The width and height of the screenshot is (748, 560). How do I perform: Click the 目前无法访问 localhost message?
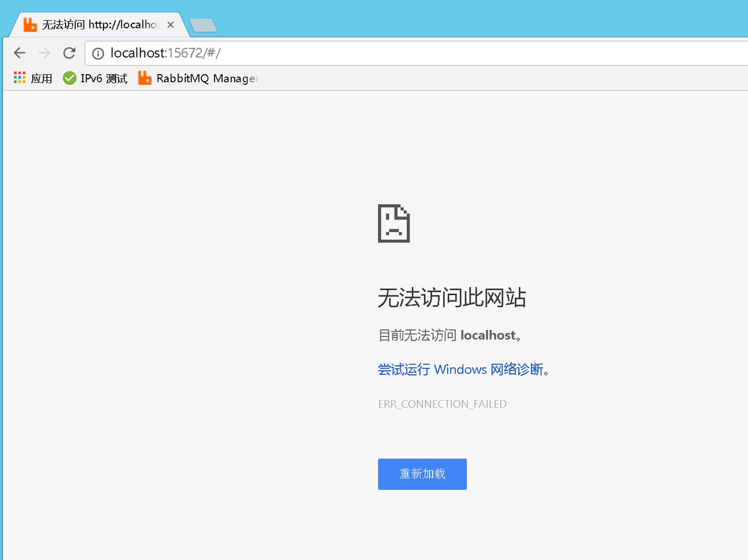tap(449, 335)
